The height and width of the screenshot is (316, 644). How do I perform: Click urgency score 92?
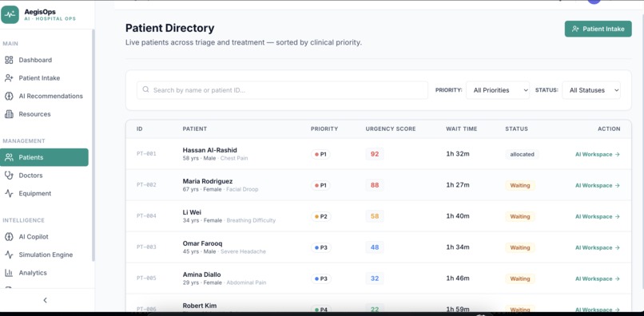(x=375, y=154)
